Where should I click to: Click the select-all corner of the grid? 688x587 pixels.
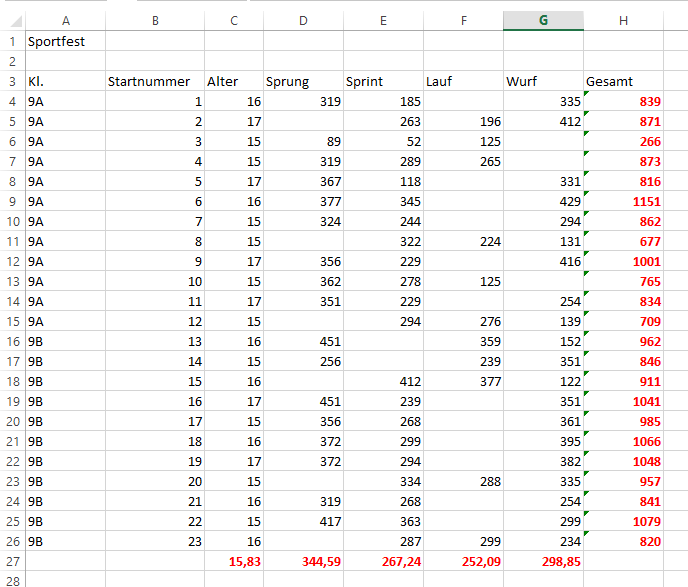coord(12,20)
